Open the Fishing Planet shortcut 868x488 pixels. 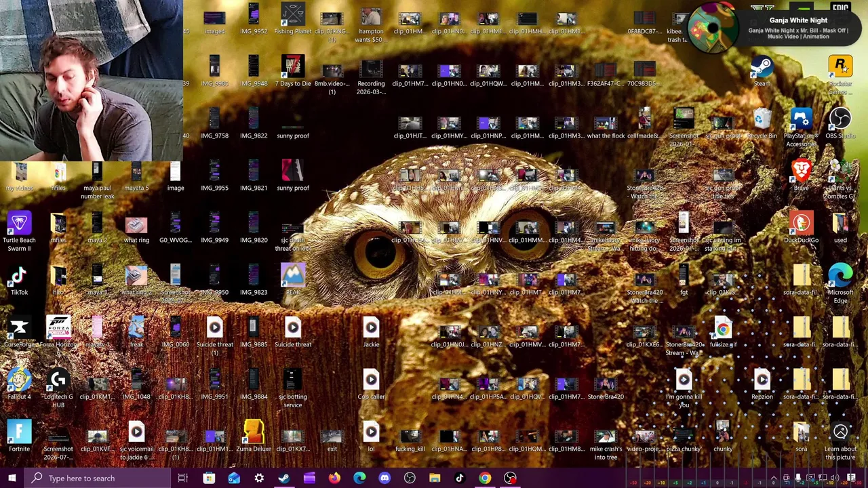click(293, 19)
